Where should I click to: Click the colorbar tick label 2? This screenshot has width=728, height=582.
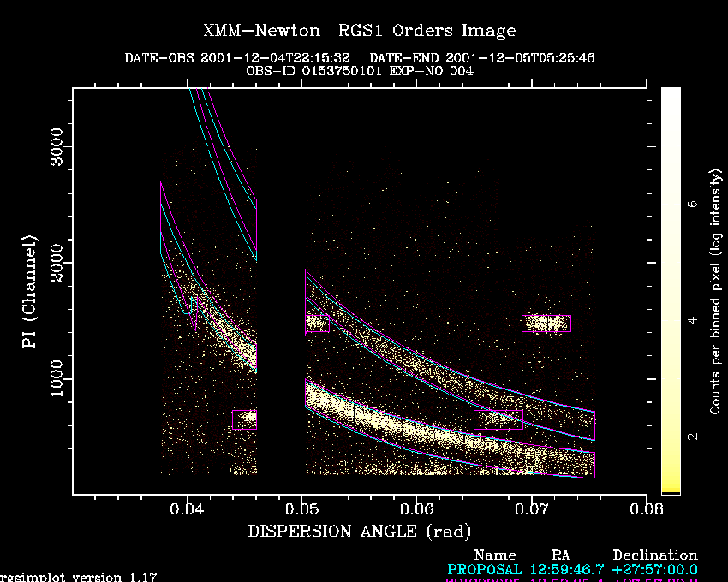tap(692, 436)
